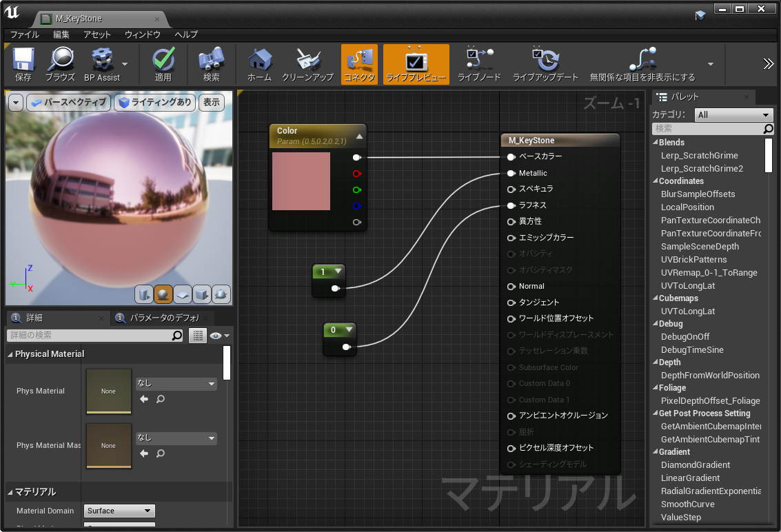Use selected asset arrow for Phys Material Mask
Screen dimensions: 781x532
pos(144,453)
